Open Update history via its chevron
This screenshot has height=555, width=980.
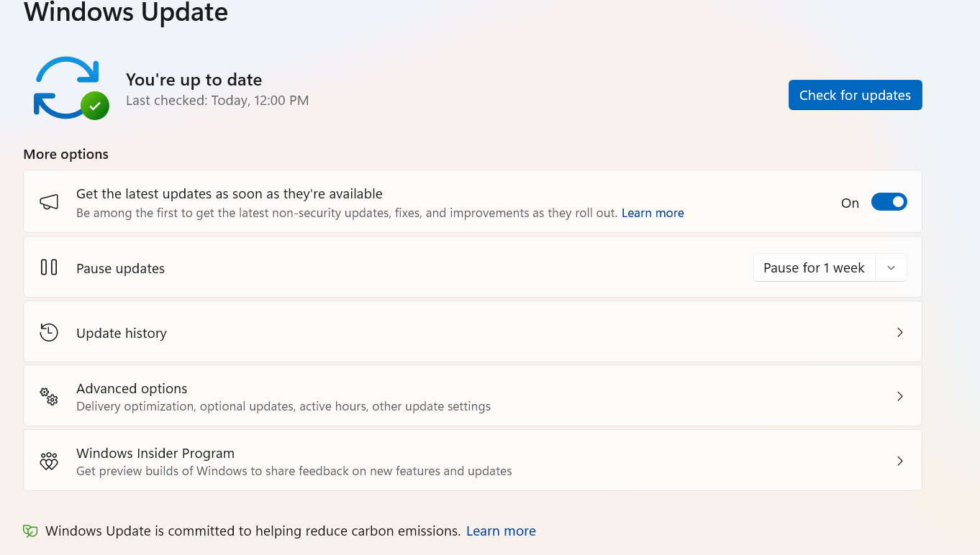click(899, 332)
